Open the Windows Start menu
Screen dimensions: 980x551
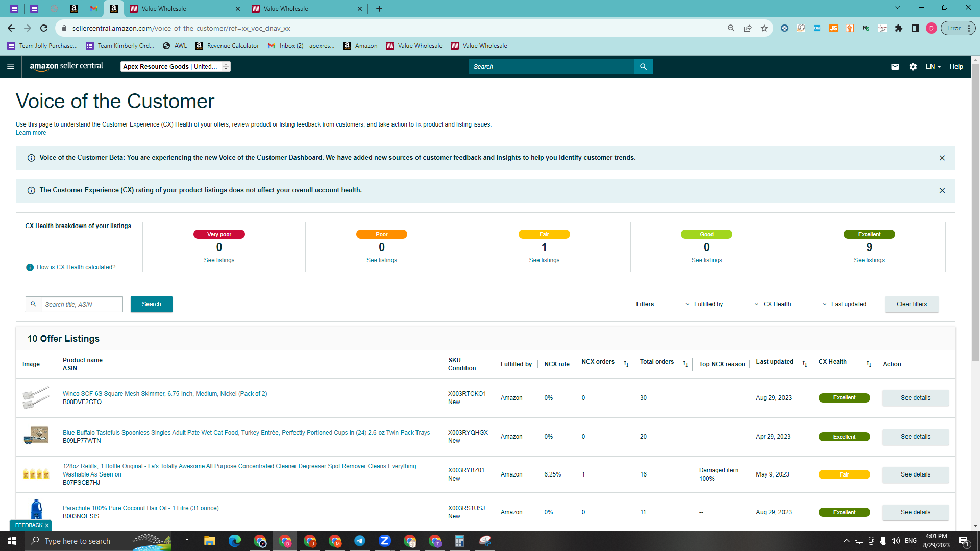(x=12, y=541)
